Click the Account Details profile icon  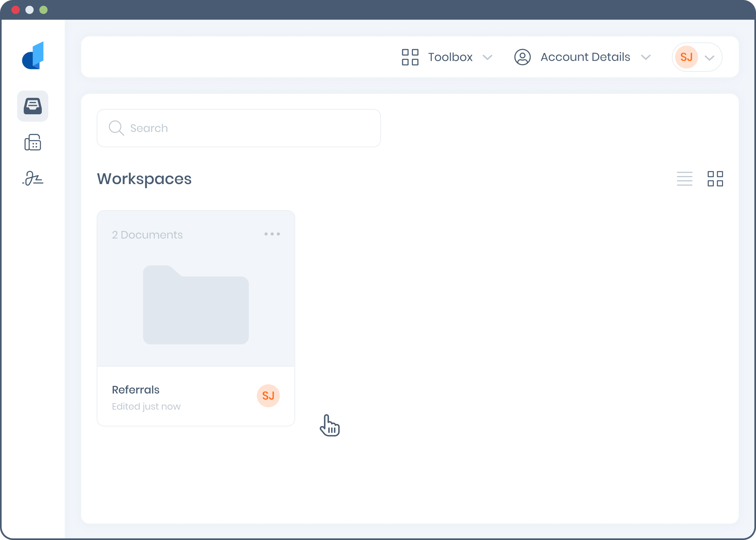pyautogui.click(x=522, y=57)
